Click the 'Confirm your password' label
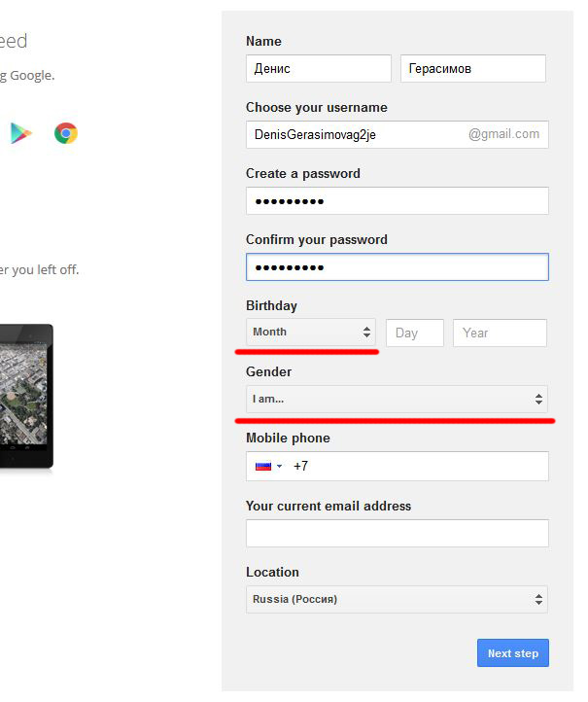This screenshot has height=702, width=588. (317, 239)
